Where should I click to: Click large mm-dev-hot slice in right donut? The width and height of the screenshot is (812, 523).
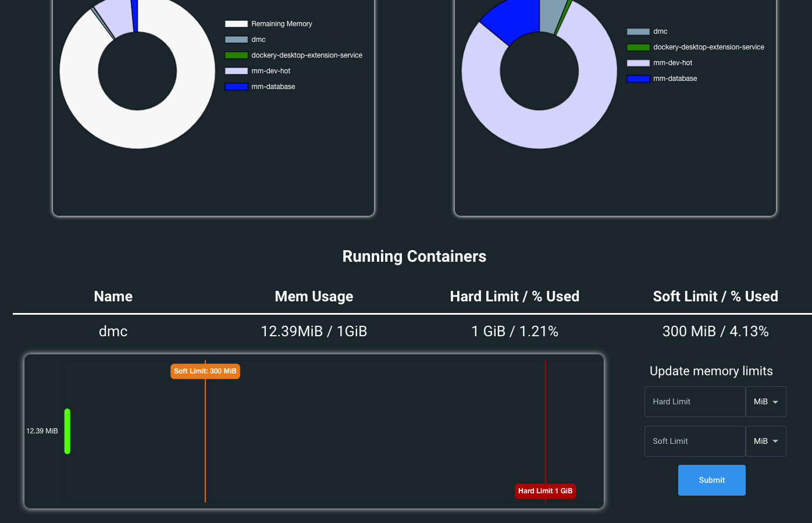click(x=539, y=129)
